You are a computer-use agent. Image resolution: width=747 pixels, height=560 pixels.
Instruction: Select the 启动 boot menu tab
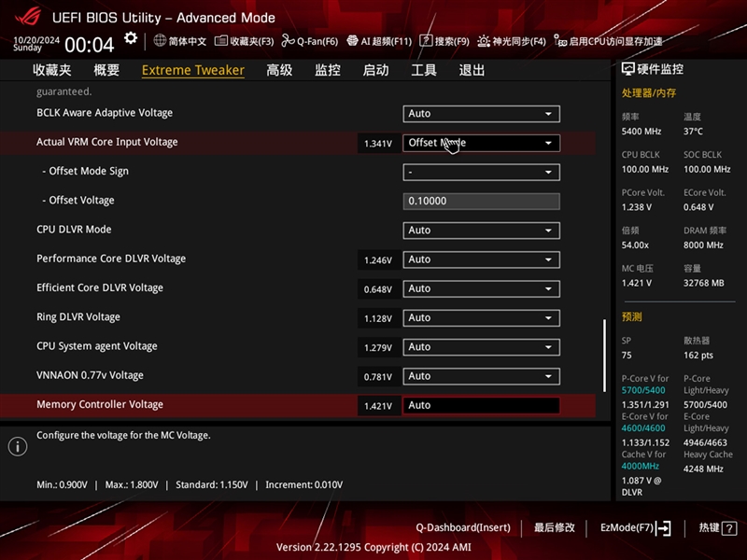click(x=376, y=69)
